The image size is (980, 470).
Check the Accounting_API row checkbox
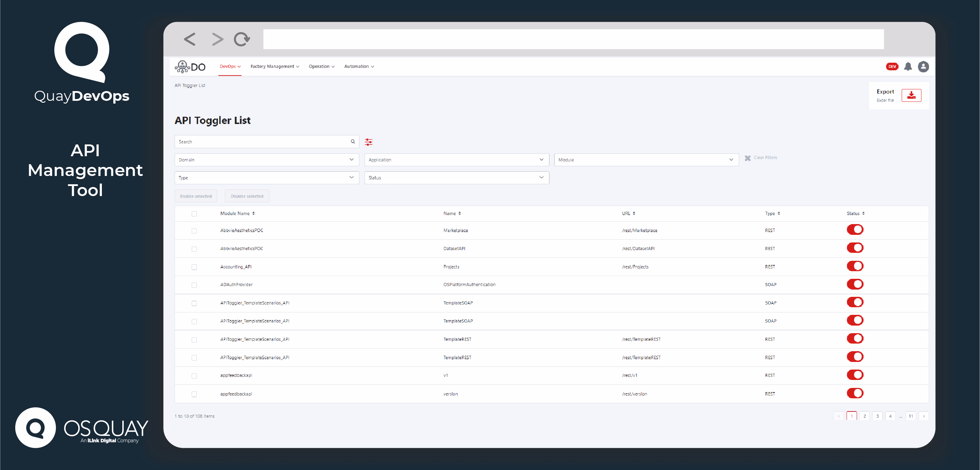pos(194,267)
